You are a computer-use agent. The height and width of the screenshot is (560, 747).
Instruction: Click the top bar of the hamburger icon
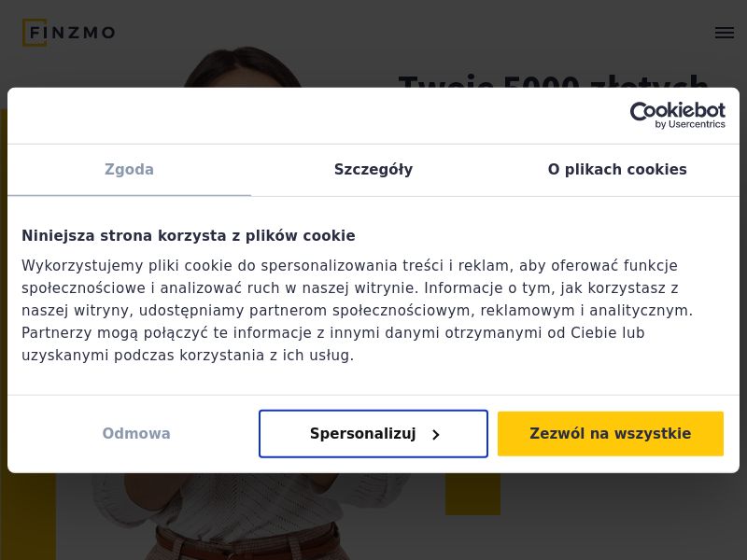click(725, 27)
